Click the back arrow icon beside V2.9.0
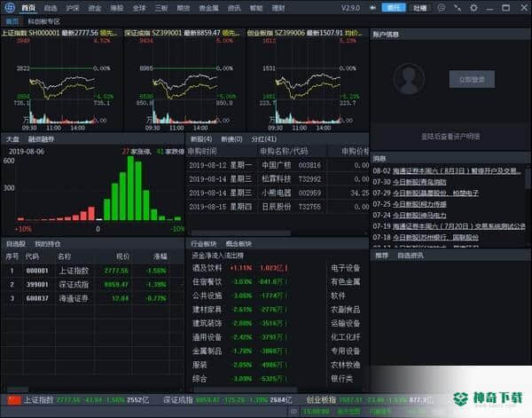Screen dimensions: 532x418 tap(373, 7)
